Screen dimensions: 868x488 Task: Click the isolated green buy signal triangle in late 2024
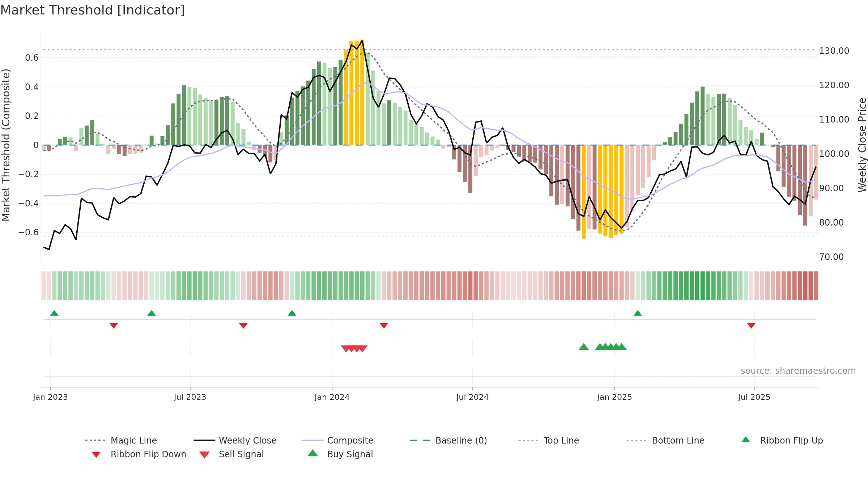584,347
